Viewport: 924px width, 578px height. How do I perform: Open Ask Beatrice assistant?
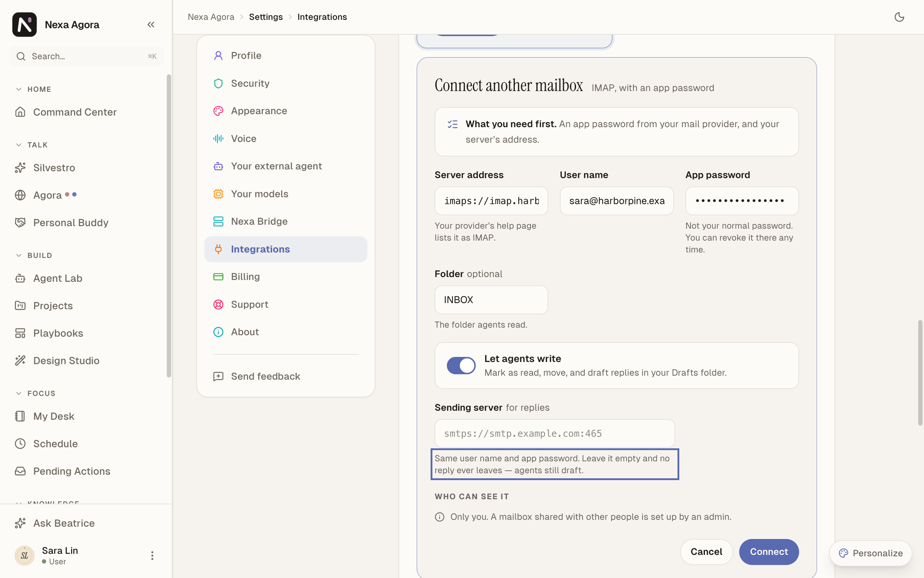(86, 523)
